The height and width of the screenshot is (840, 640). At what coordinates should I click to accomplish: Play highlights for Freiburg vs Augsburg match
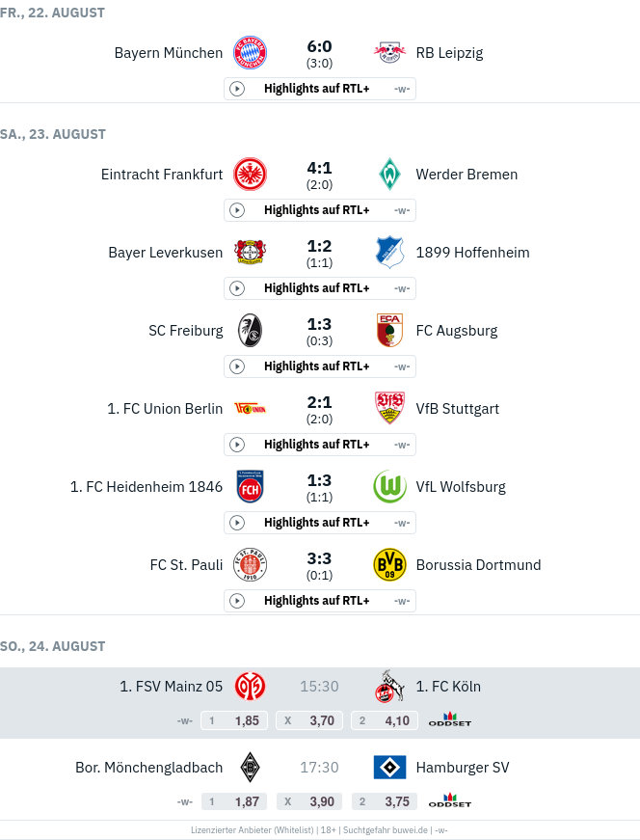[320, 366]
